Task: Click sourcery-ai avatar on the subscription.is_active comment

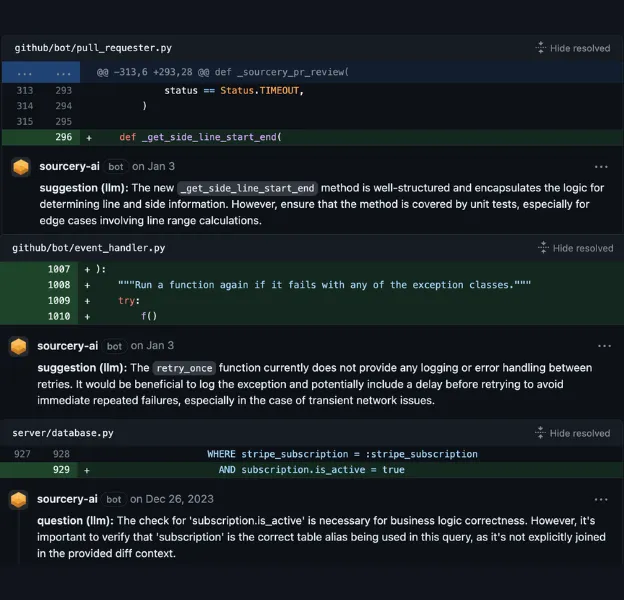Action: click(x=18, y=500)
